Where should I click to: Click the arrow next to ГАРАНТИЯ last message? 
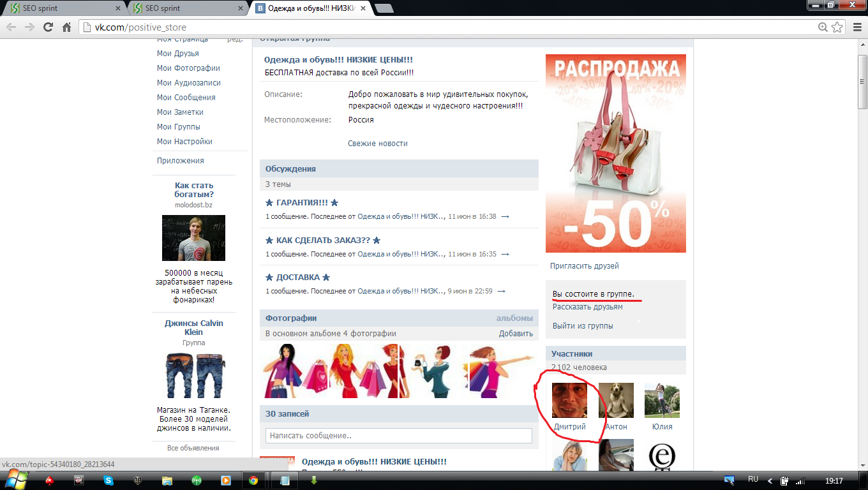coord(505,217)
